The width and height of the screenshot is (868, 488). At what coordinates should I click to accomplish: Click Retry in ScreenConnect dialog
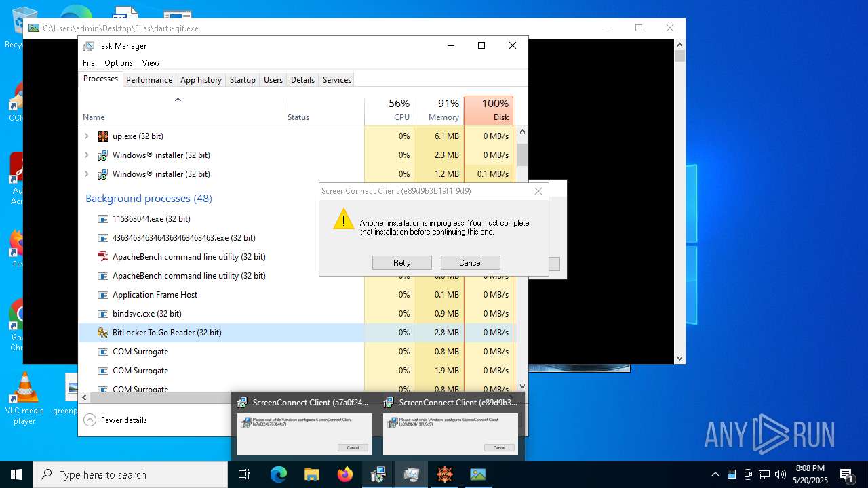[402, 263]
